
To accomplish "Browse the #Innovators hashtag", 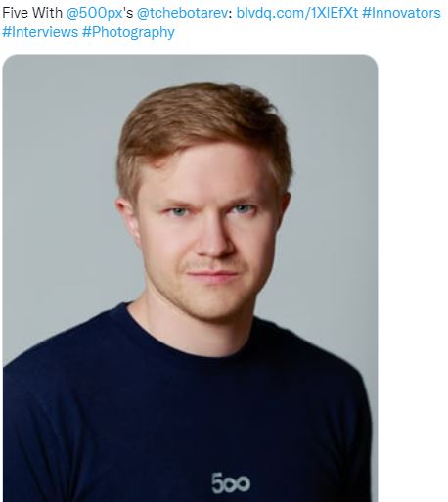I will 401,13.
